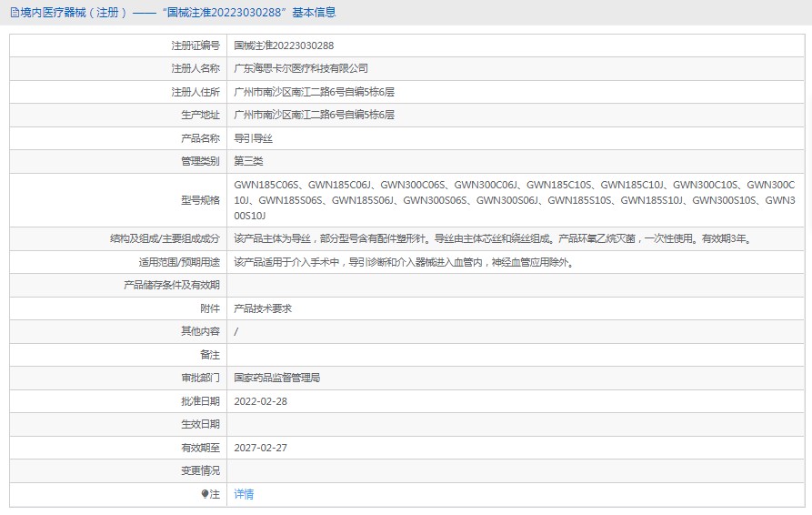This screenshot has height=515, width=812.
Task: Click the 结构及组成/主要组成成分 label
Action: 165,239
